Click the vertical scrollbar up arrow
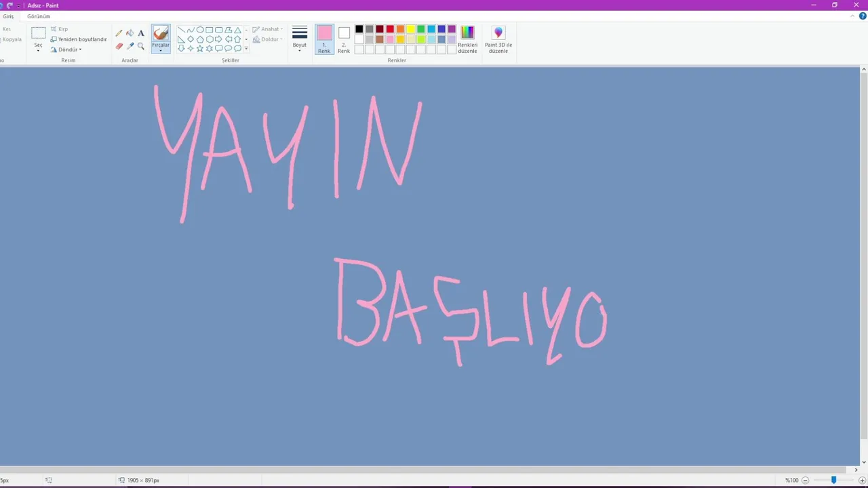Image resolution: width=868 pixels, height=488 pixels. coord(864,70)
